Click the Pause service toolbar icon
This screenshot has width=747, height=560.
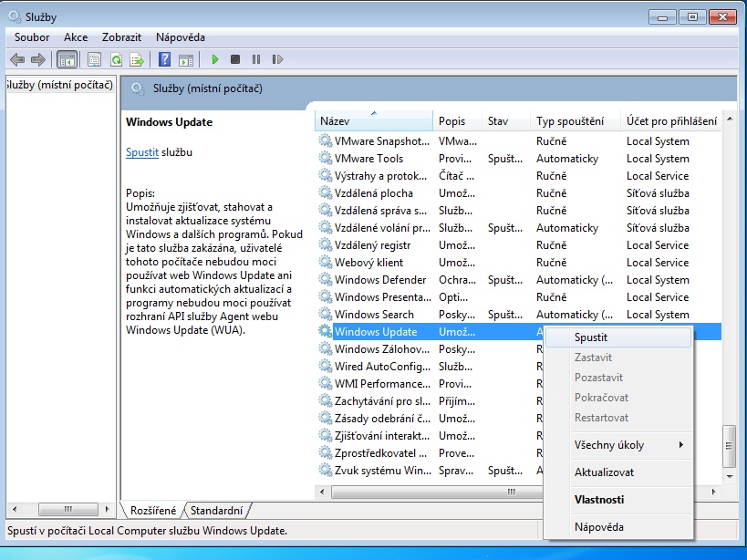(x=255, y=59)
